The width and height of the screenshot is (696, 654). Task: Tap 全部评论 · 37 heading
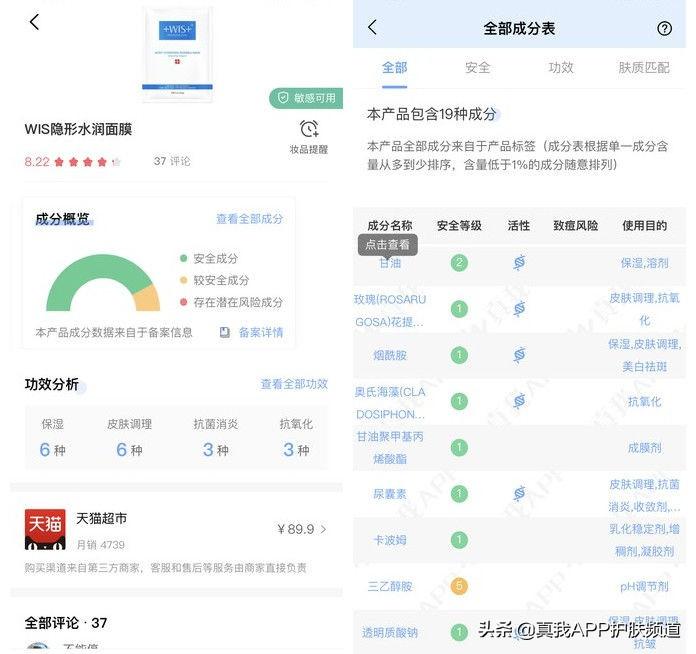[66, 622]
